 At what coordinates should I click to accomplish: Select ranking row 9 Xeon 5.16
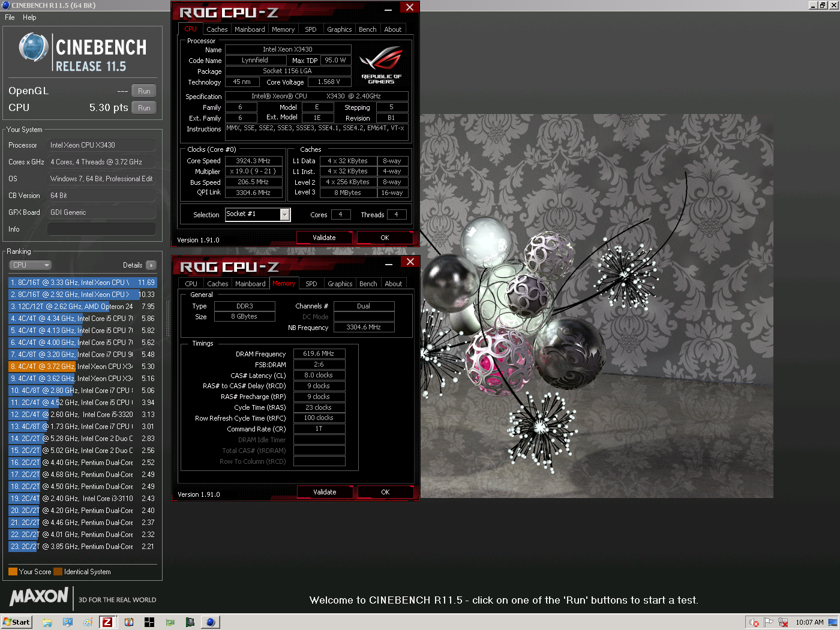coord(83,379)
